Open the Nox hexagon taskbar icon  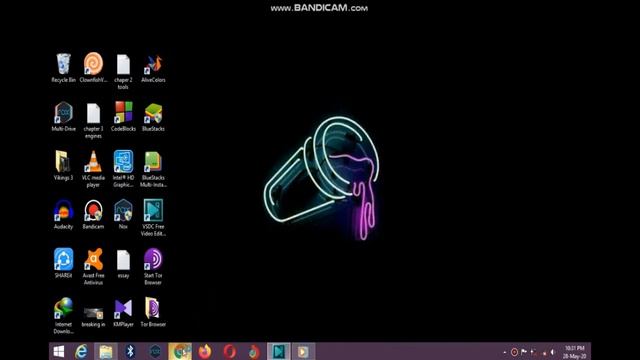[155, 351]
